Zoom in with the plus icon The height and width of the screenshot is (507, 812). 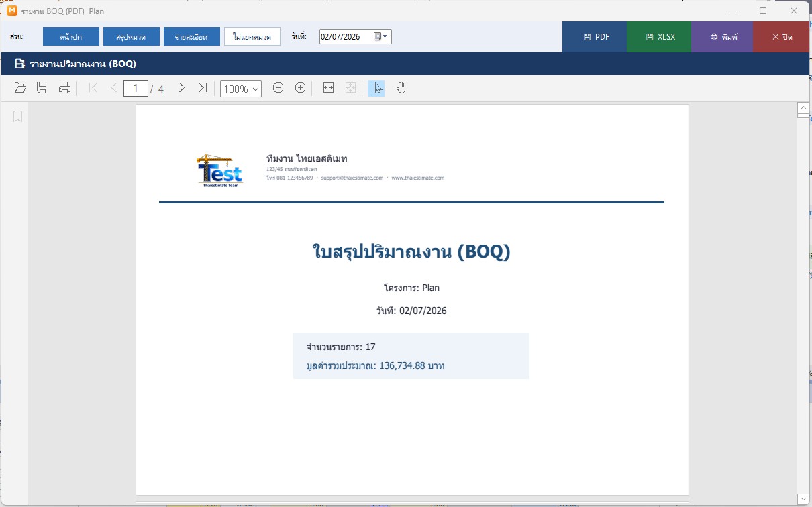tap(301, 88)
